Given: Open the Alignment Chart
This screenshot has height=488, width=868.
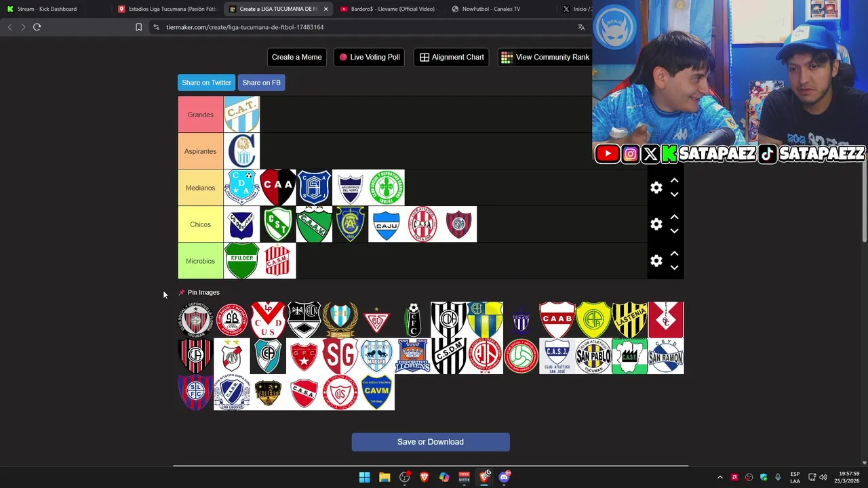Looking at the screenshot, I should (452, 57).
